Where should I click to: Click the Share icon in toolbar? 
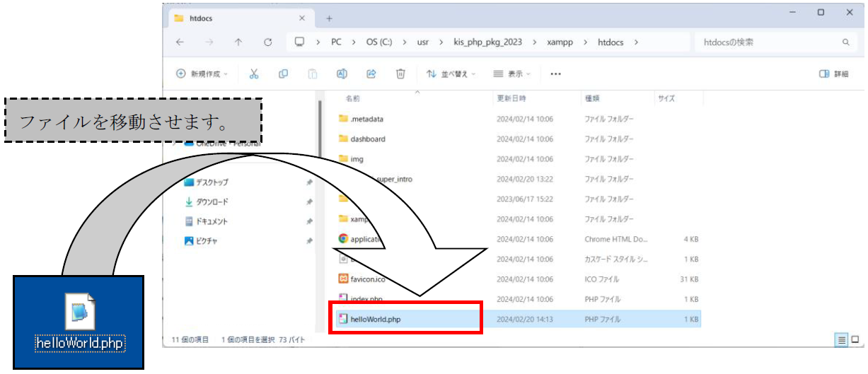pos(371,74)
